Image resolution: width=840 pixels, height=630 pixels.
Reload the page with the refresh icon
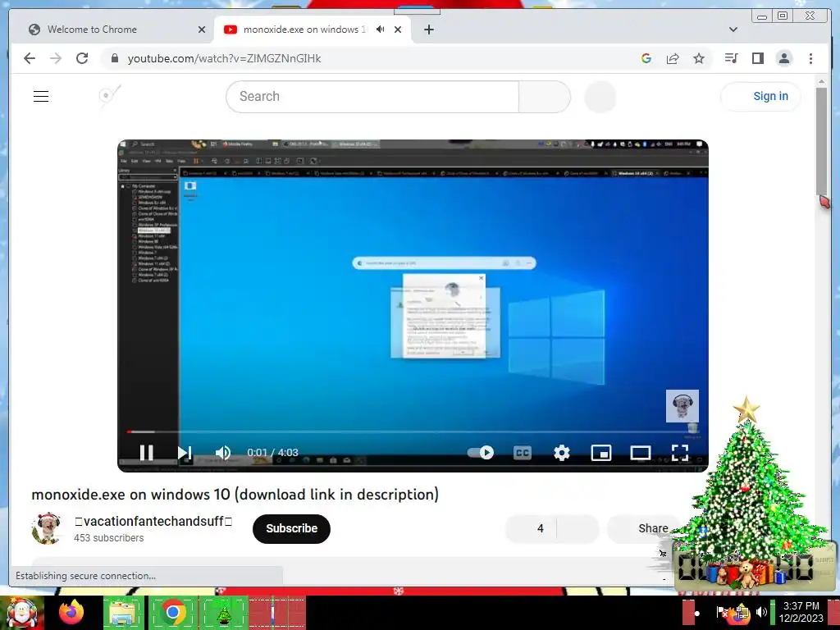pyautogui.click(x=82, y=58)
